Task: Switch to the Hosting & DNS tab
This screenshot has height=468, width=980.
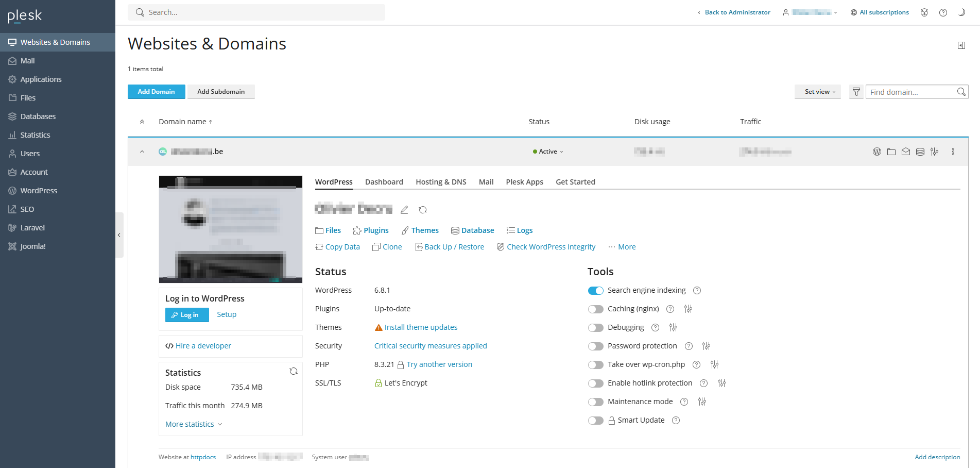Action: [441, 182]
